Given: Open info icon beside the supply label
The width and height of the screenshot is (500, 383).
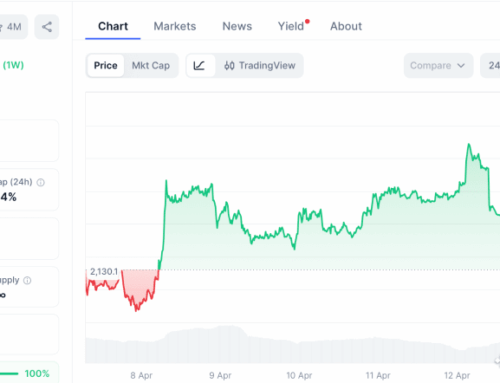Looking at the screenshot, I should click(27, 281).
